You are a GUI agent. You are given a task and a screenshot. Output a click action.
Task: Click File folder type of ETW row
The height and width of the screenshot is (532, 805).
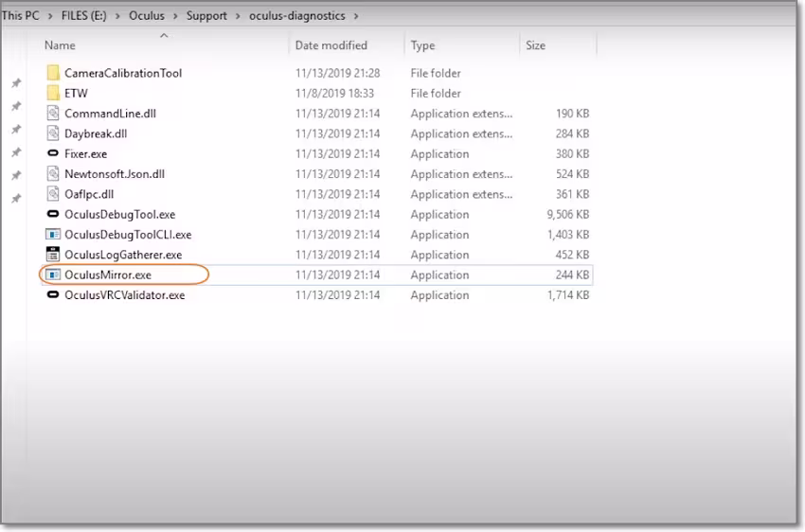pyautogui.click(x=436, y=94)
